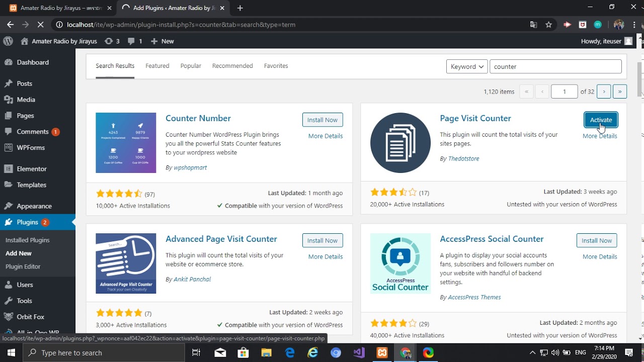Open the Plugins menu item
Screen dimensions: 644x362
point(38,222)
